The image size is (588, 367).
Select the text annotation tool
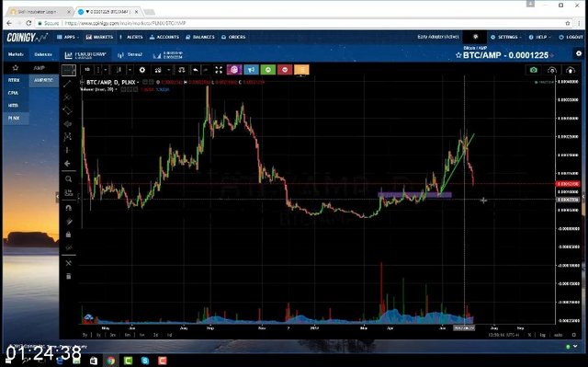[67, 124]
